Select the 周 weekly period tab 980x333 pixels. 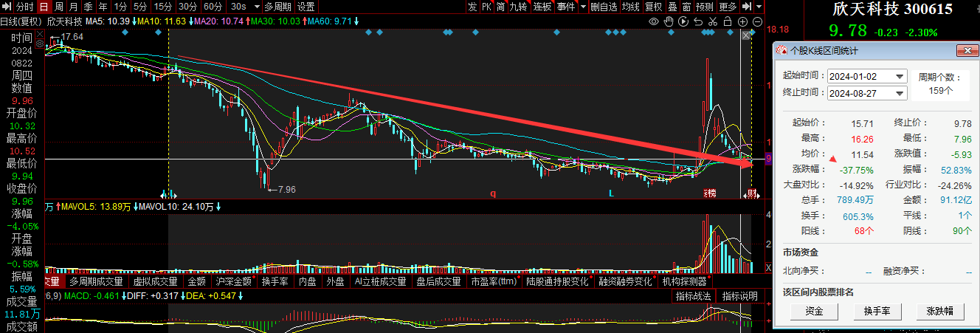pos(58,7)
